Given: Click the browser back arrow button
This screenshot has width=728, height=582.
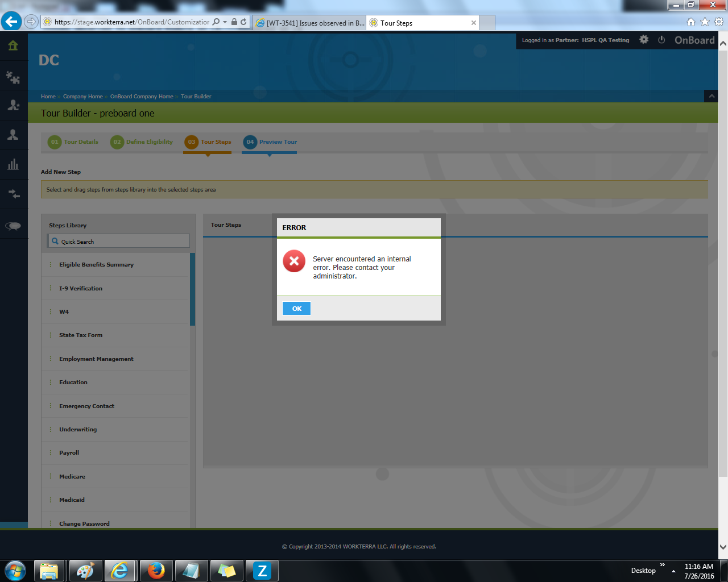Looking at the screenshot, I should [x=11, y=22].
